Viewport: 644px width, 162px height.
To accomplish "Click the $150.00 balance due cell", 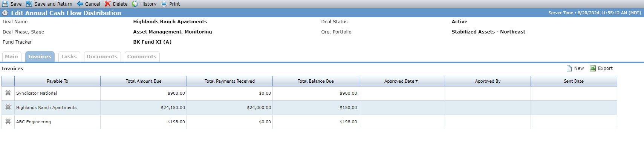I will [316, 107].
